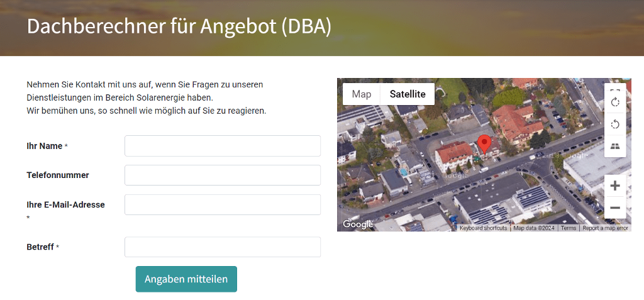Rotate the map clockwise
The image size is (644, 300).
point(615,103)
